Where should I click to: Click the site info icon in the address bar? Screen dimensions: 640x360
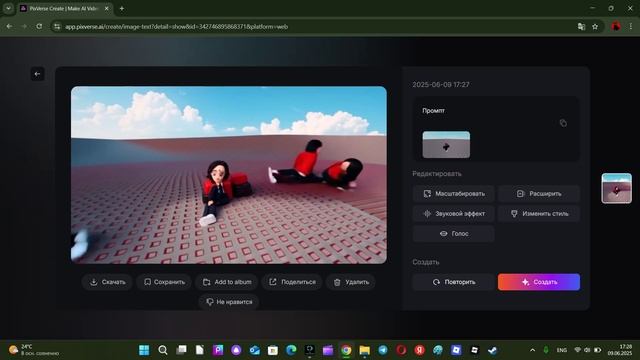[x=57, y=27]
